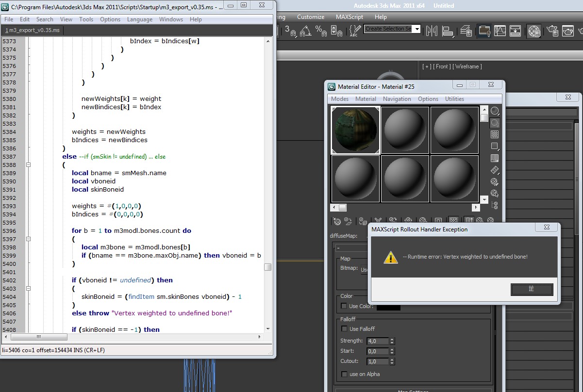Click the Get Material icon
Screen dimensions: 583x392
point(337,221)
